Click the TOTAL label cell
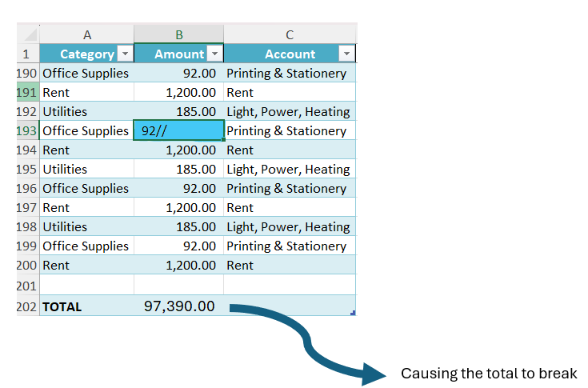 (87, 306)
